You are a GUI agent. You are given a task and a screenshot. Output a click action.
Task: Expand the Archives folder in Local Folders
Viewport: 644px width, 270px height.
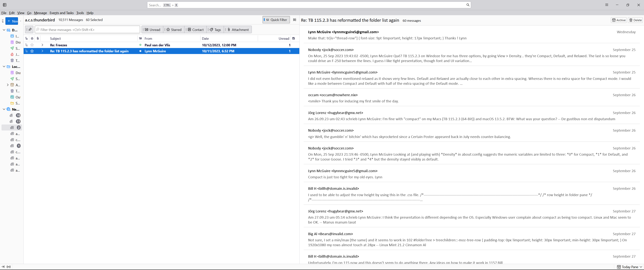pyautogui.click(x=7, y=85)
